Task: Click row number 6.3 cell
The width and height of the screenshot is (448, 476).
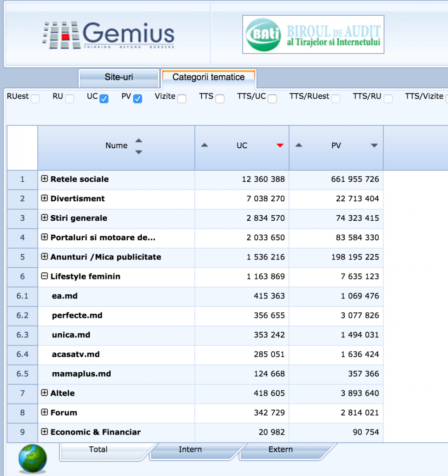Action: coord(22,335)
